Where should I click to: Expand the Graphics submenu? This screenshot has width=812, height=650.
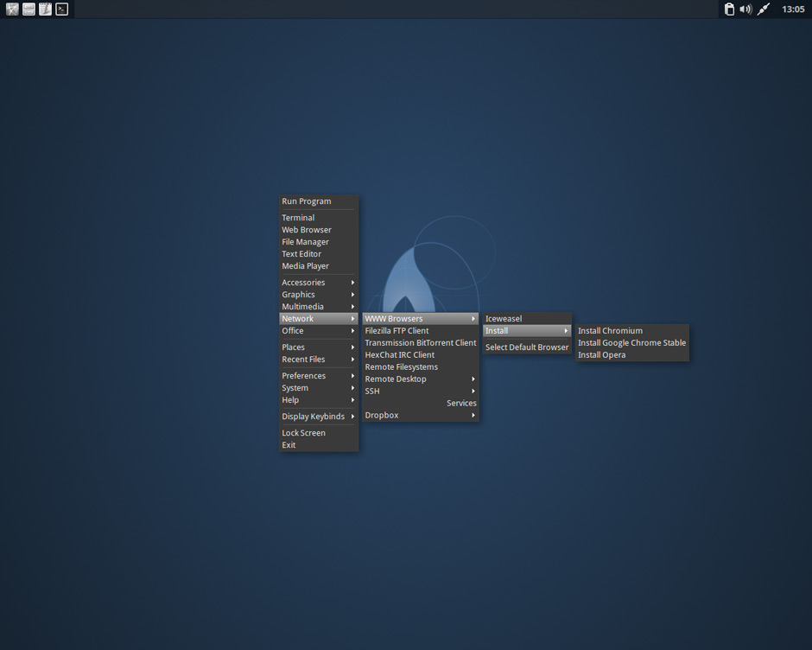[319, 295]
